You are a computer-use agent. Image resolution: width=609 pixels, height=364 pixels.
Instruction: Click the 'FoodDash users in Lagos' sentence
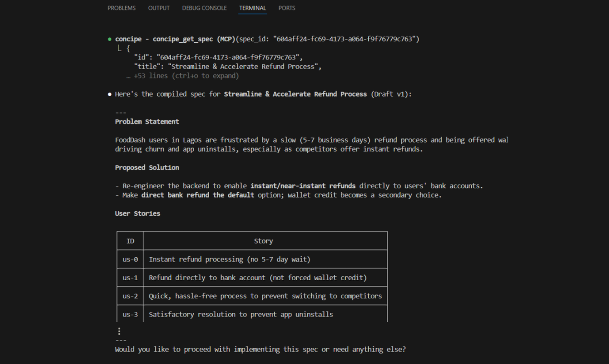pyautogui.click(x=311, y=140)
